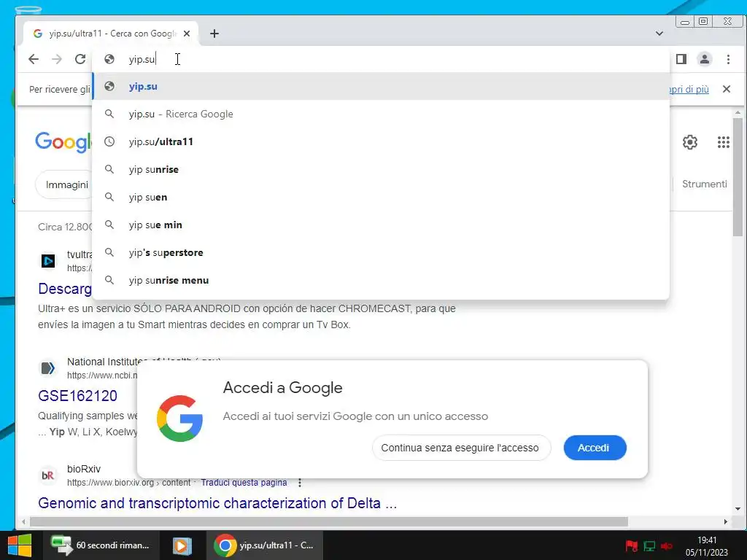Go back to the previous page
This screenshot has height=560, width=747.
point(34,59)
